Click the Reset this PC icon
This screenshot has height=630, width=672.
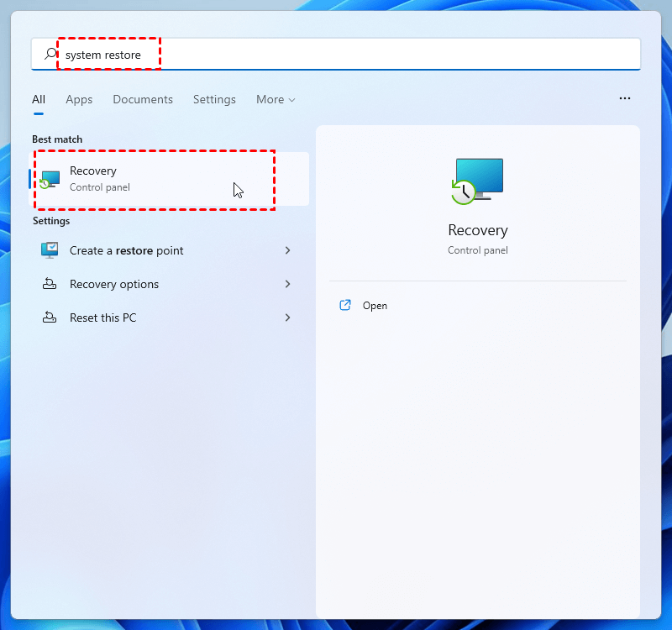(50, 318)
